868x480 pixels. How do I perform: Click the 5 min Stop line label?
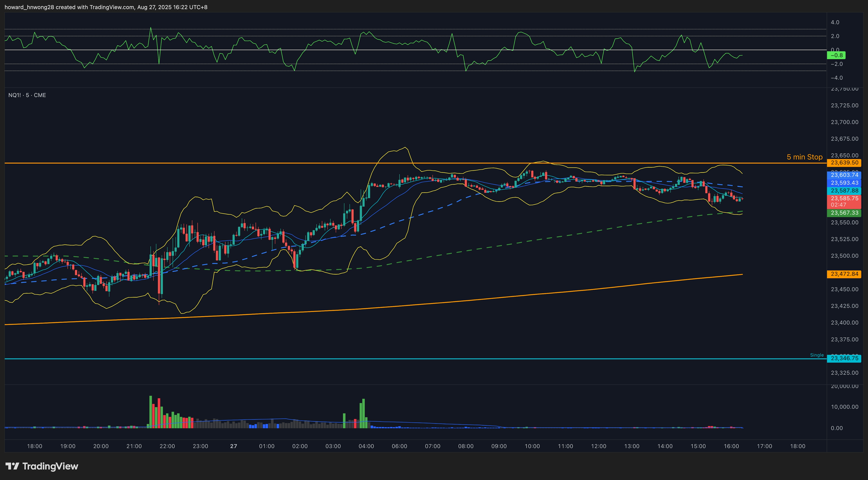[804, 157]
